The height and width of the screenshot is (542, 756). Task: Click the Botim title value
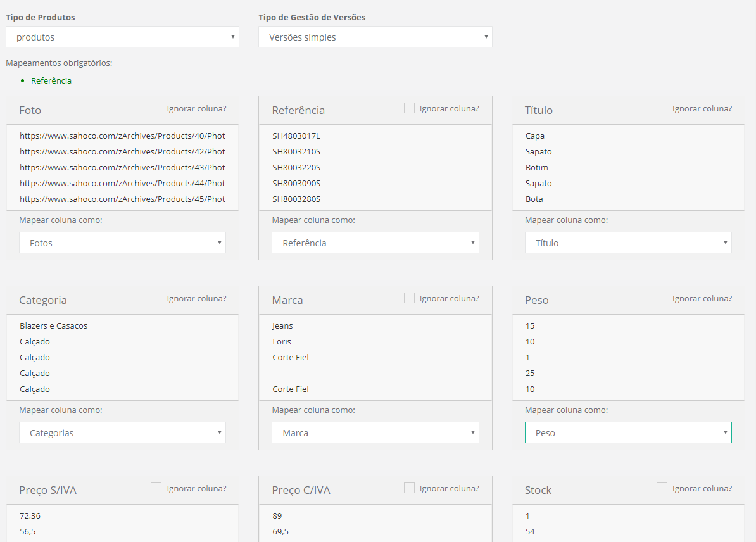[x=537, y=167]
